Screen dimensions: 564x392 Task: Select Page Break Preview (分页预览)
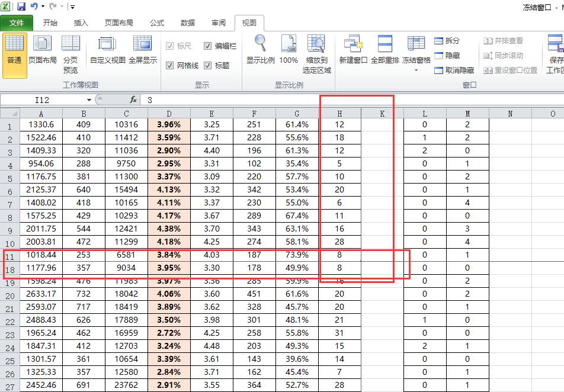coord(70,52)
